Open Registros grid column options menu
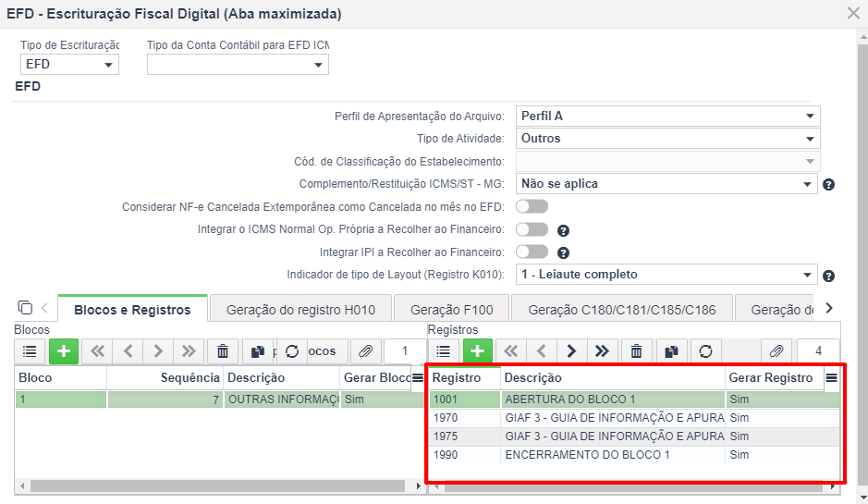The height and width of the screenshot is (504, 868). click(x=831, y=378)
